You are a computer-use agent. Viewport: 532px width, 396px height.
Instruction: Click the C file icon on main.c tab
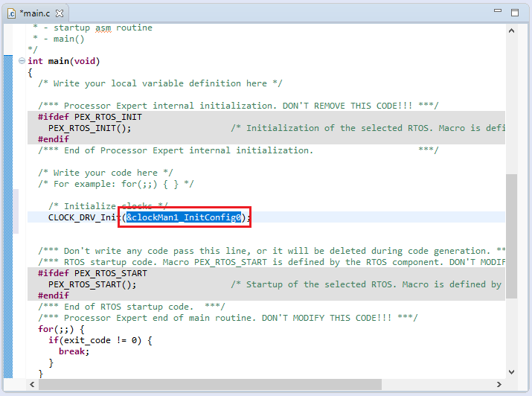12,13
